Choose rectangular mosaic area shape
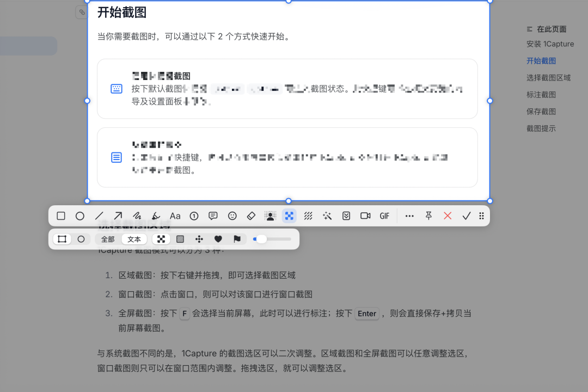 62,240
